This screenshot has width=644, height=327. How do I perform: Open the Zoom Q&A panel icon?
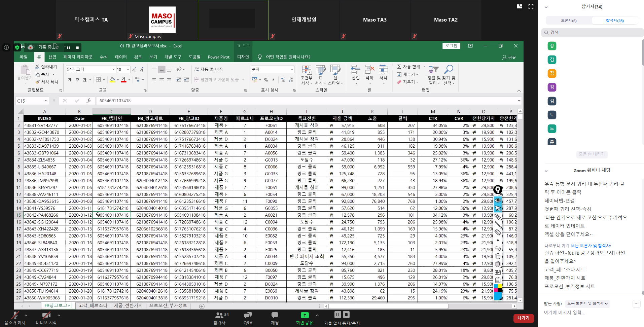click(x=248, y=315)
